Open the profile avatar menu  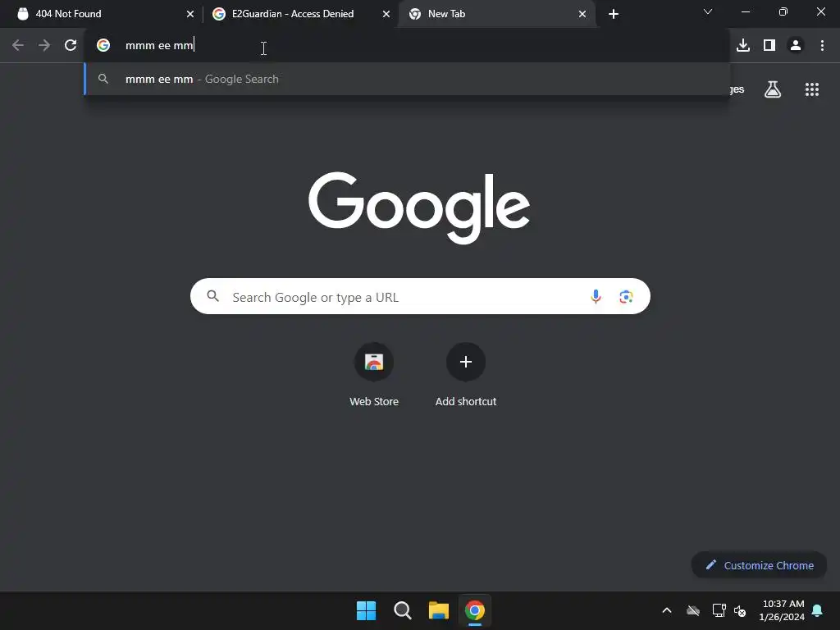tap(796, 46)
